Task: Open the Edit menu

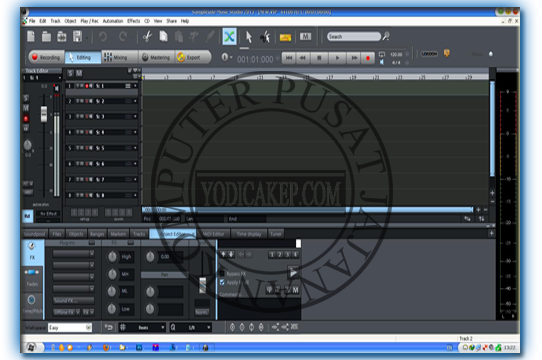Action: [x=43, y=21]
